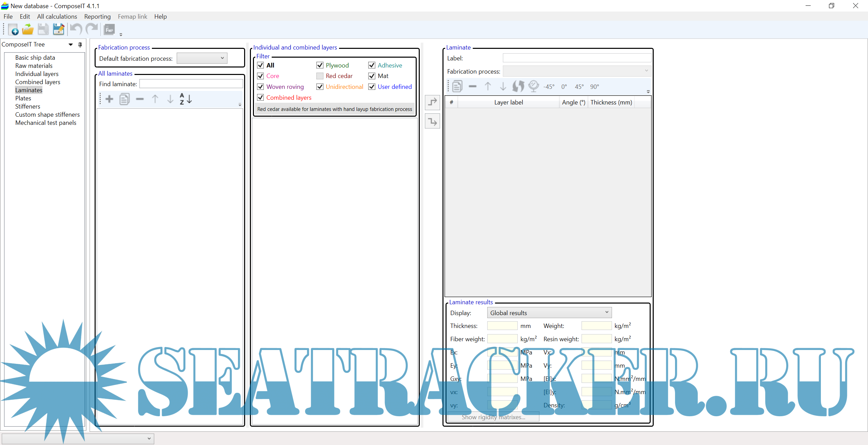Sort laminates alphabetically with A-Z icon
The height and width of the screenshot is (445, 868).
pyautogui.click(x=185, y=99)
